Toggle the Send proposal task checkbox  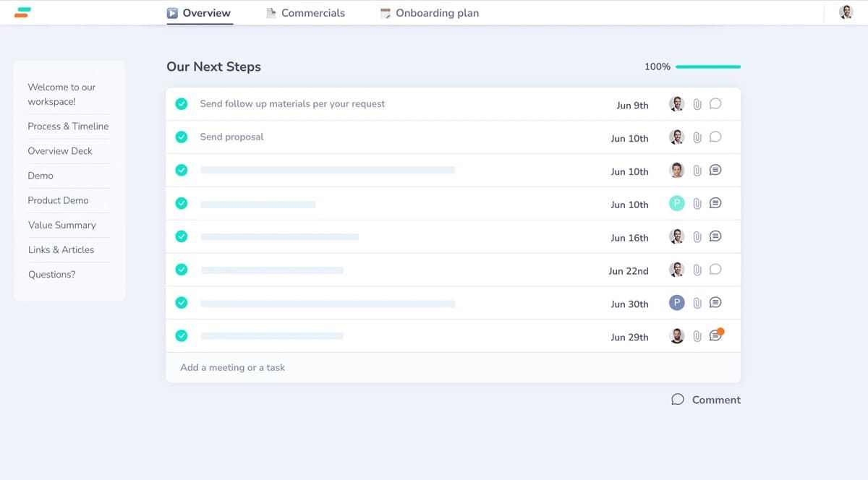click(182, 137)
